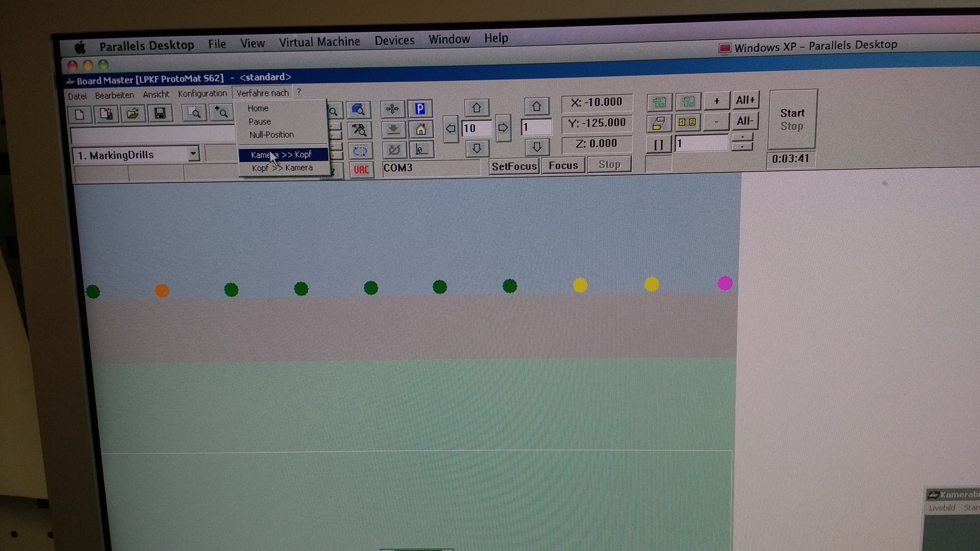Click the COM3 port status text

coord(398,168)
